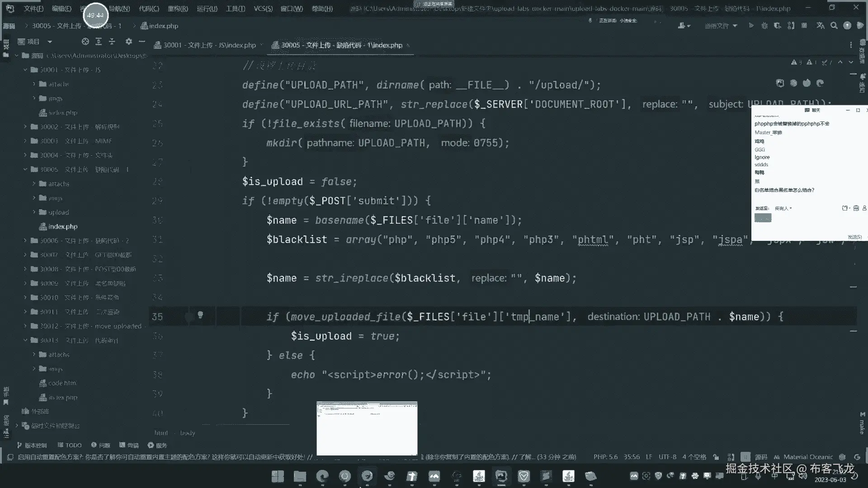Click the Run (play) icon in the toolbar
Screen dimensions: 868x488
coord(751,26)
